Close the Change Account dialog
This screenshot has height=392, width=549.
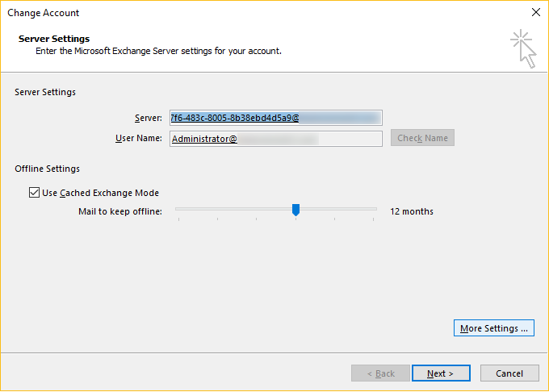(x=536, y=13)
